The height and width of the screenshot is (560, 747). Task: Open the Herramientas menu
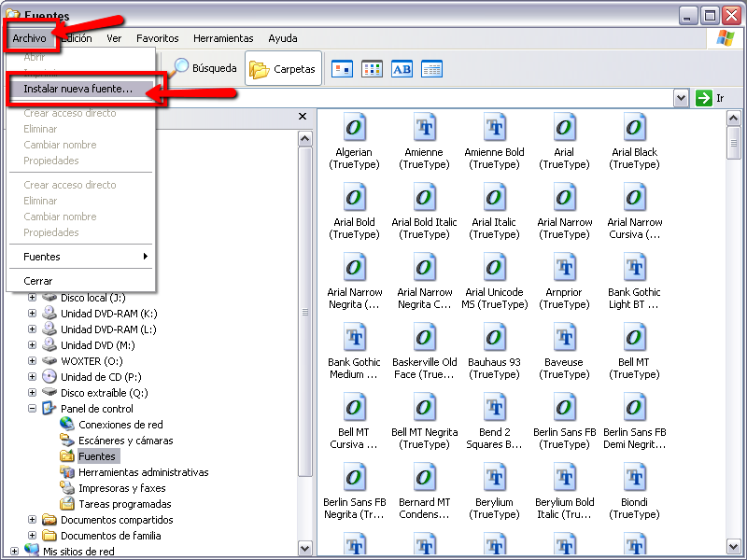pyautogui.click(x=223, y=38)
